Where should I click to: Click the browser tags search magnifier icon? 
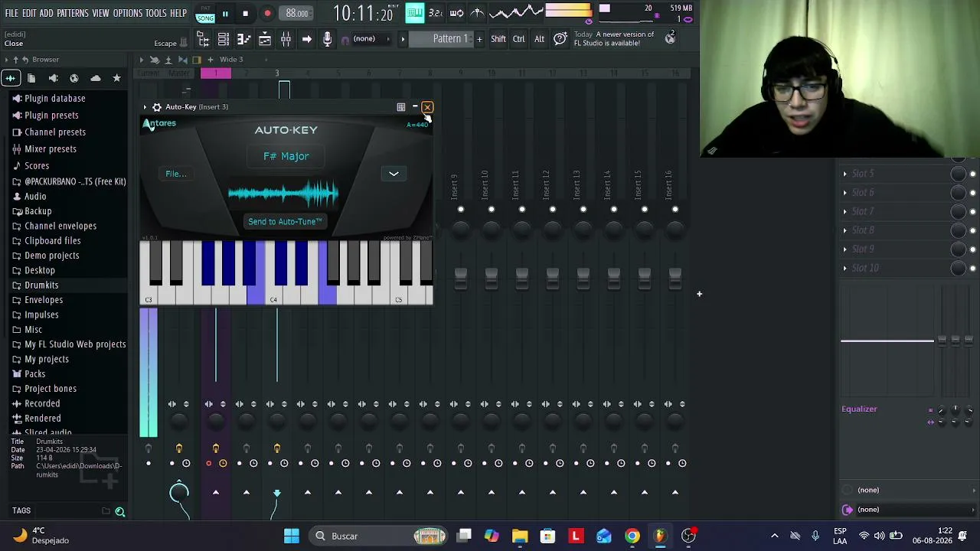pyautogui.click(x=120, y=511)
